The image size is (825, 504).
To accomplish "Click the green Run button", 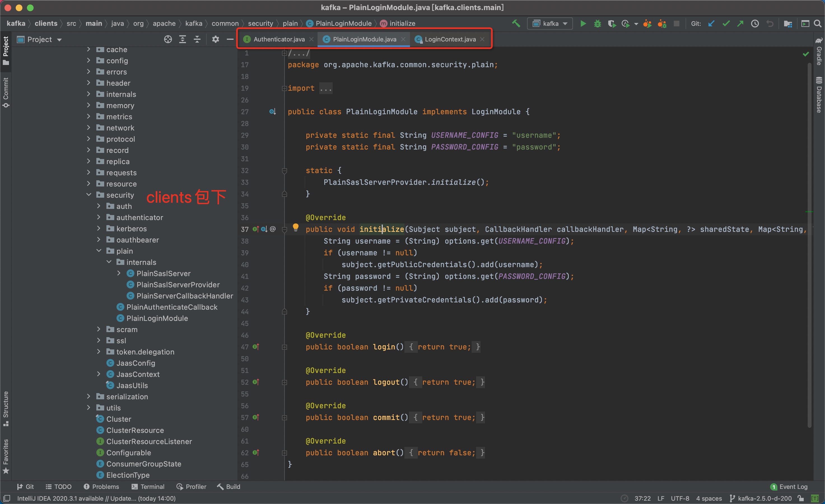I will pyautogui.click(x=583, y=24).
